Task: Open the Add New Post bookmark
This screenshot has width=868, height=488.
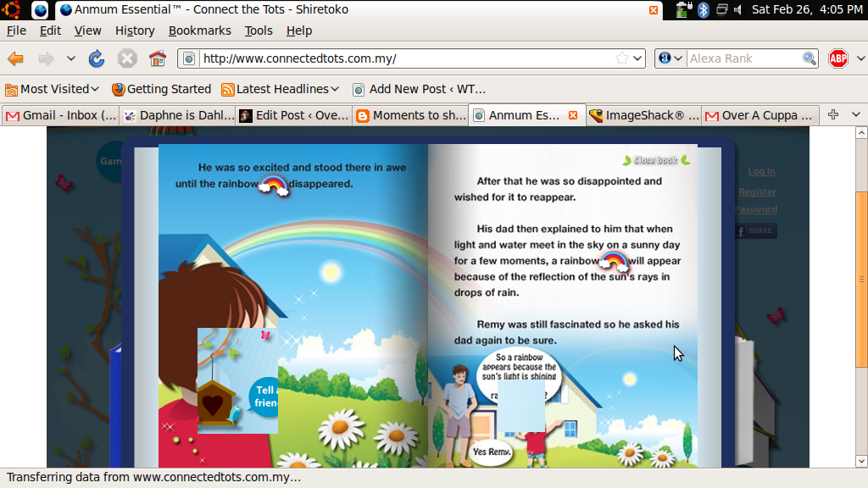Action: pos(420,89)
